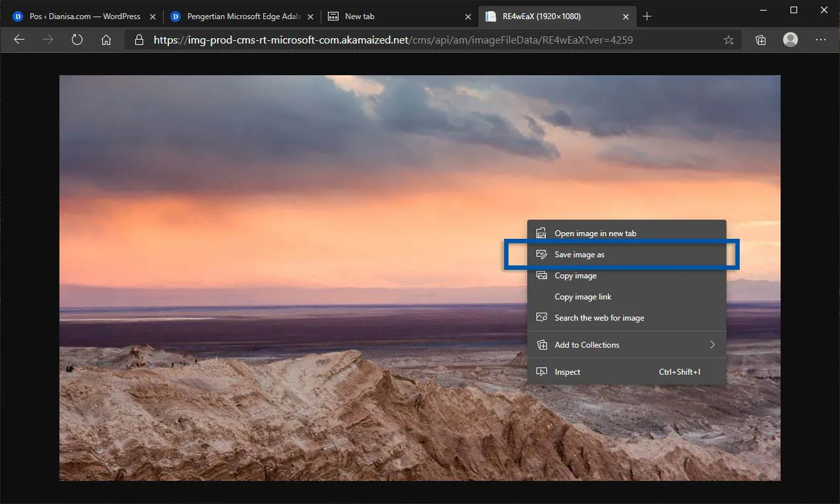Reload the current page
This screenshot has height=504, width=840.
click(x=77, y=40)
